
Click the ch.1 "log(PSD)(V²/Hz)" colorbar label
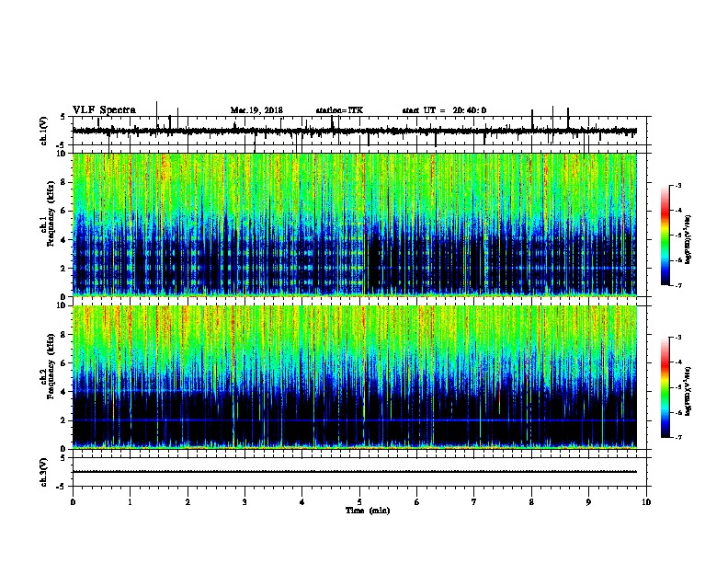[x=688, y=240]
